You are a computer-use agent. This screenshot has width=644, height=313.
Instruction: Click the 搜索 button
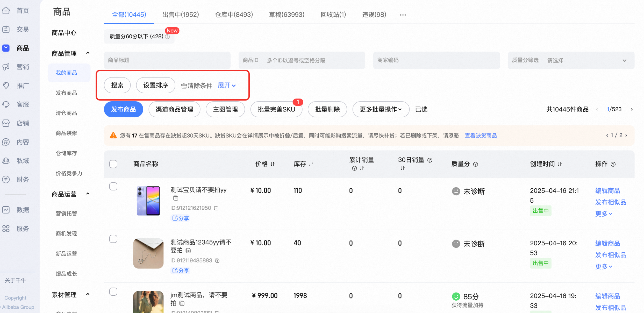tap(117, 85)
